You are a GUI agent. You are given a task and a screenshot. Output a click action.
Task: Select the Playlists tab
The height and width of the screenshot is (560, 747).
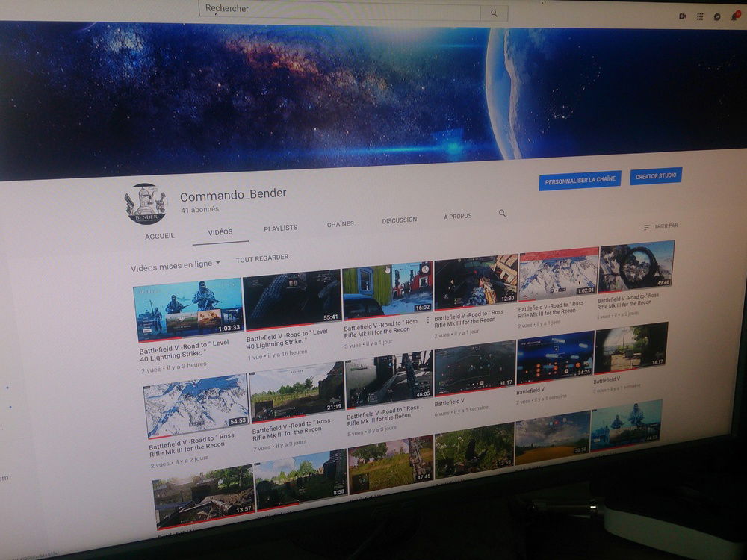[x=280, y=228]
